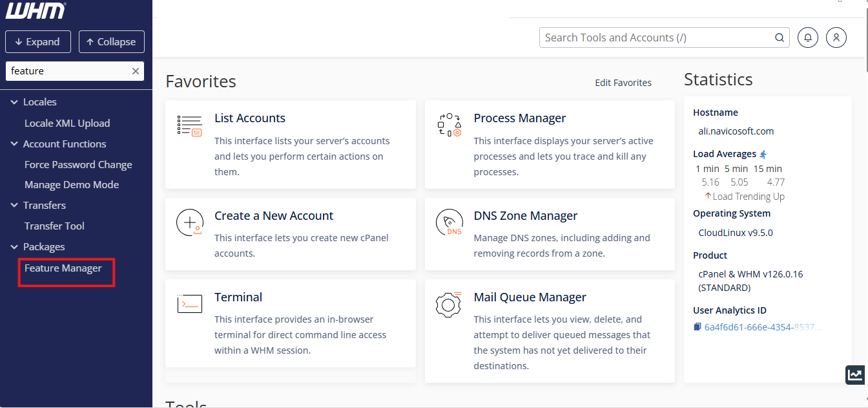Collapse the Packages sidebar section
Viewport: 868px width, 408px height.
14,247
